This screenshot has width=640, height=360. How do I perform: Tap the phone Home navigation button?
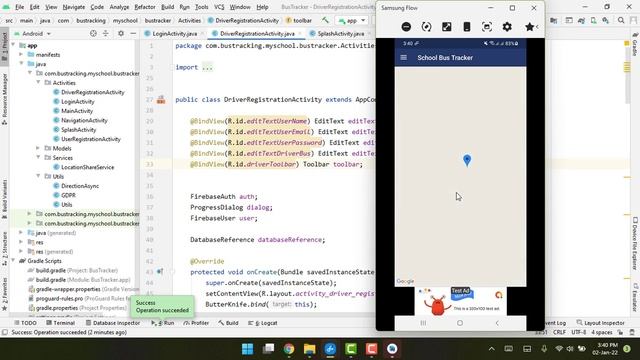[460, 323]
